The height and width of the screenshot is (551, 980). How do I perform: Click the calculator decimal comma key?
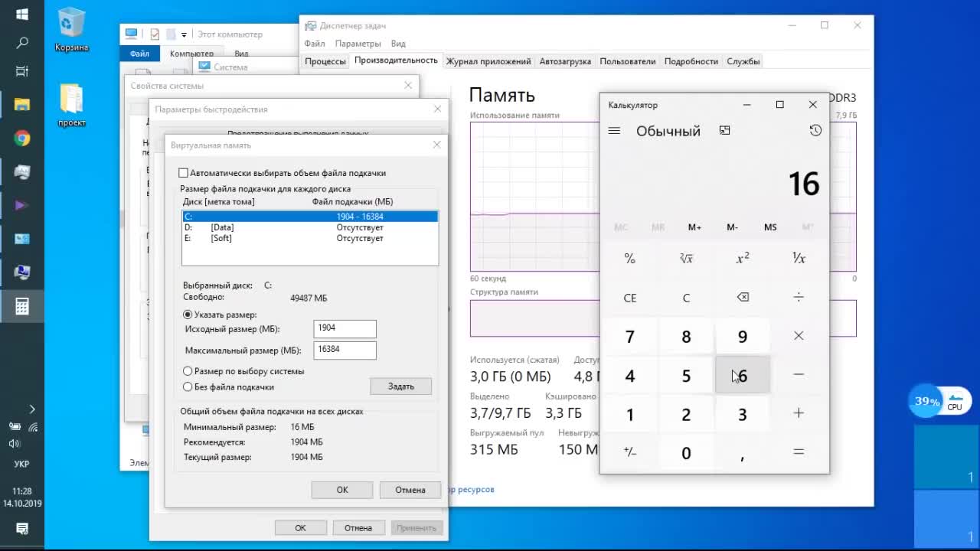743,452
